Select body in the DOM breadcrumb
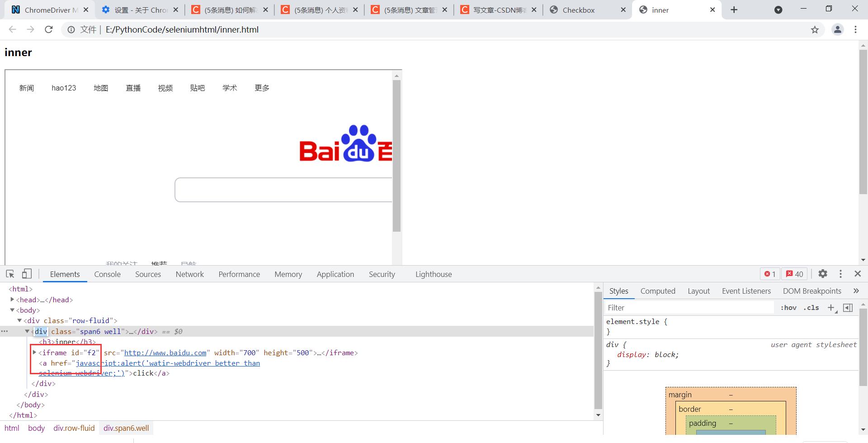The height and width of the screenshot is (443, 868). [36, 428]
